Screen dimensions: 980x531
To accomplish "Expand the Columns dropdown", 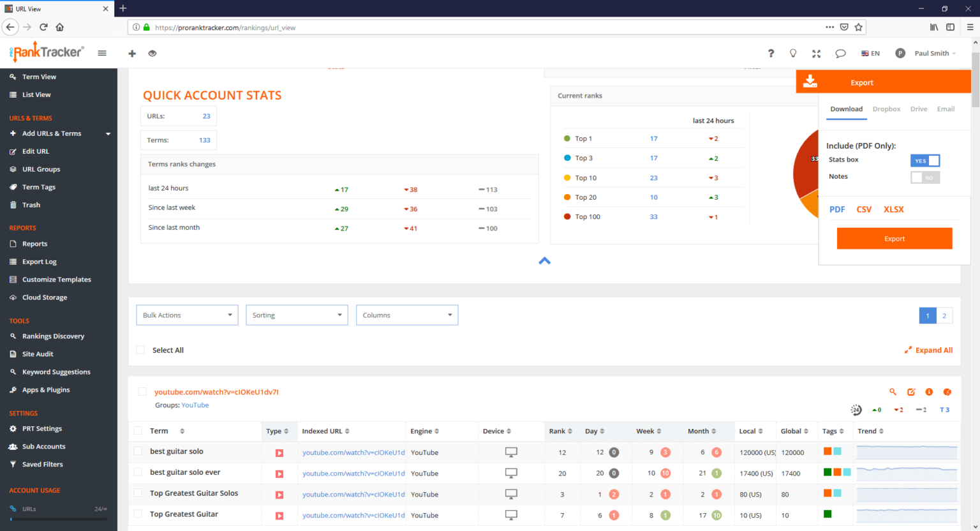I will coord(406,315).
